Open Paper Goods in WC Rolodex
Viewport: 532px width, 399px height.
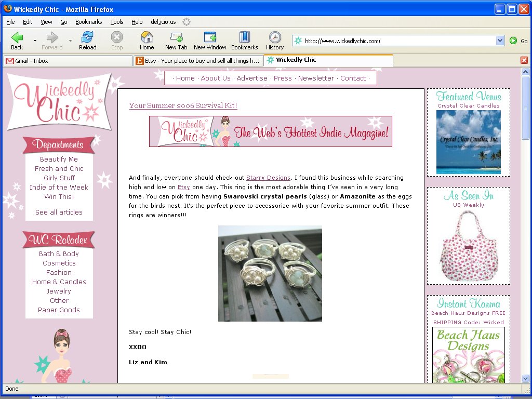[59, 310]
